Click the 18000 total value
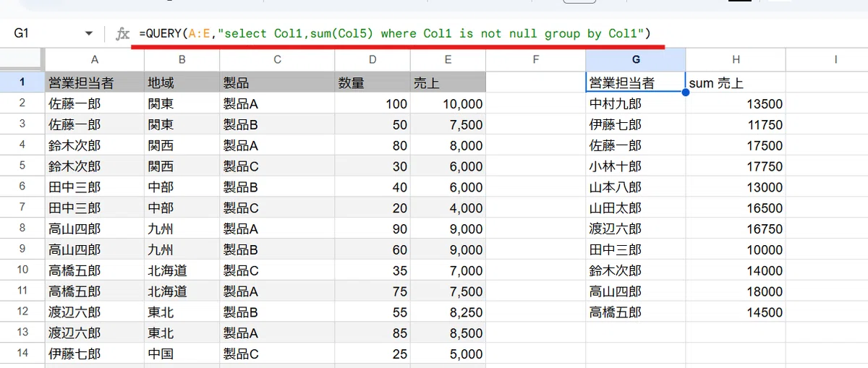The image size is (868, 368). [x=736, y=291]
